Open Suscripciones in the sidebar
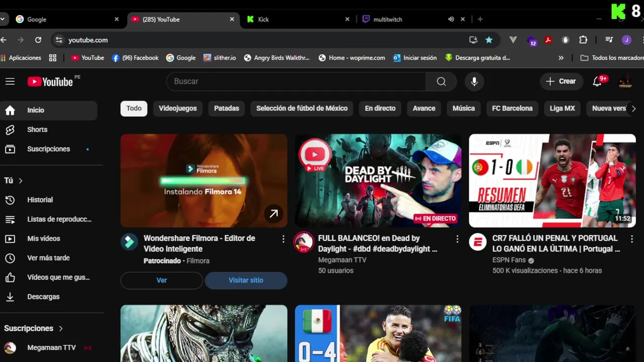644x362 pixels. pos(48,149)
